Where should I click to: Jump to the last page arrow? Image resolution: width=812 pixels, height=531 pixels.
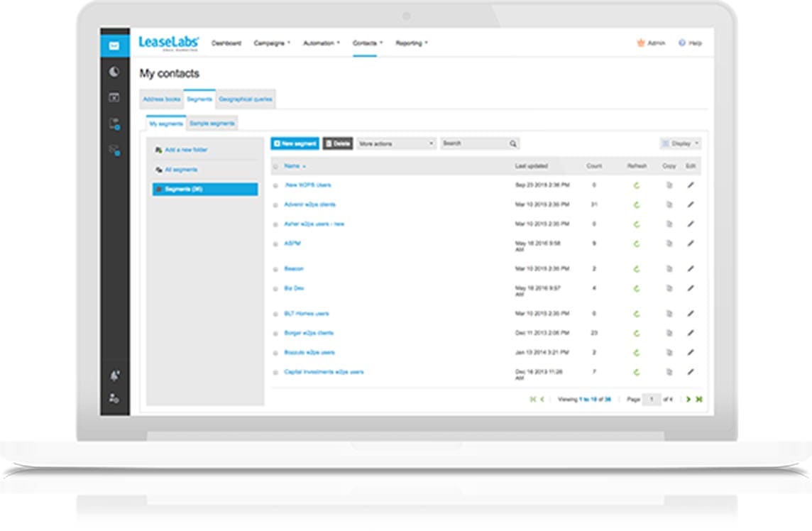698,400
